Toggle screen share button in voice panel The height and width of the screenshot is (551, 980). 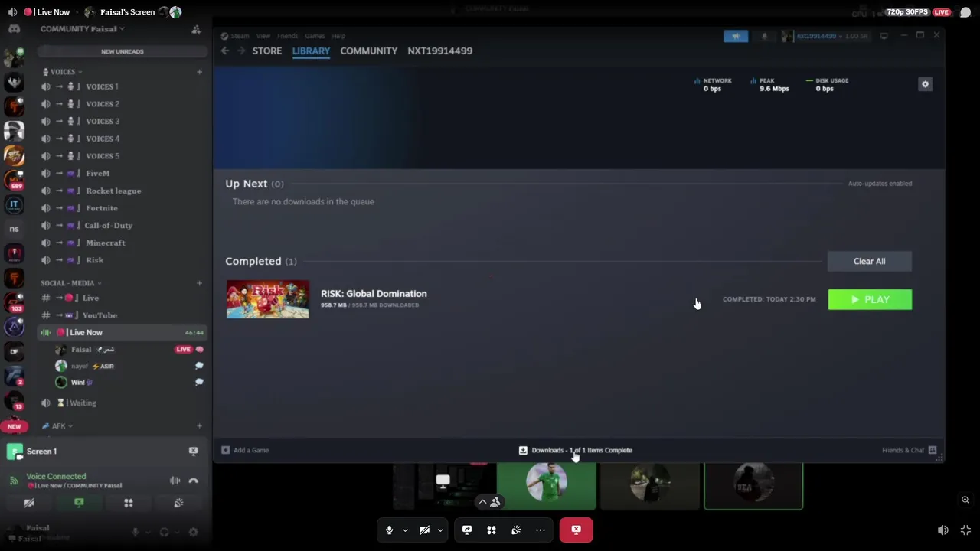(x=79, y=503)
